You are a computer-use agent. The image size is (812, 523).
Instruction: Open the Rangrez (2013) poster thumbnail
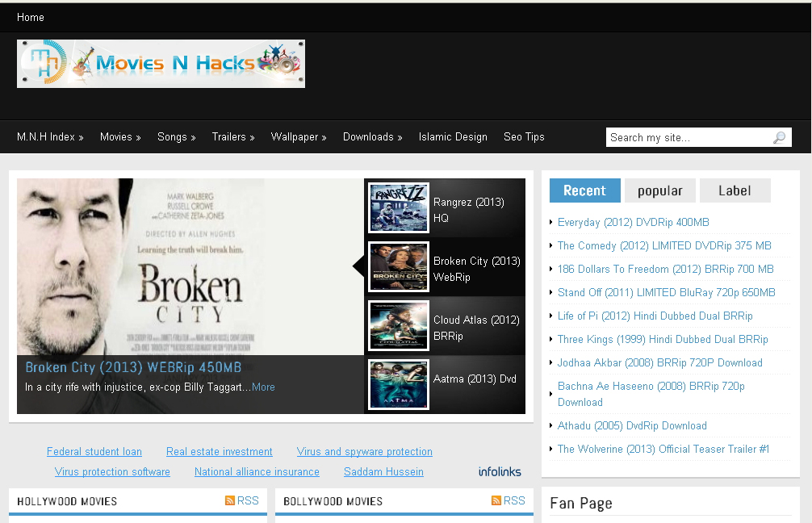399,207
